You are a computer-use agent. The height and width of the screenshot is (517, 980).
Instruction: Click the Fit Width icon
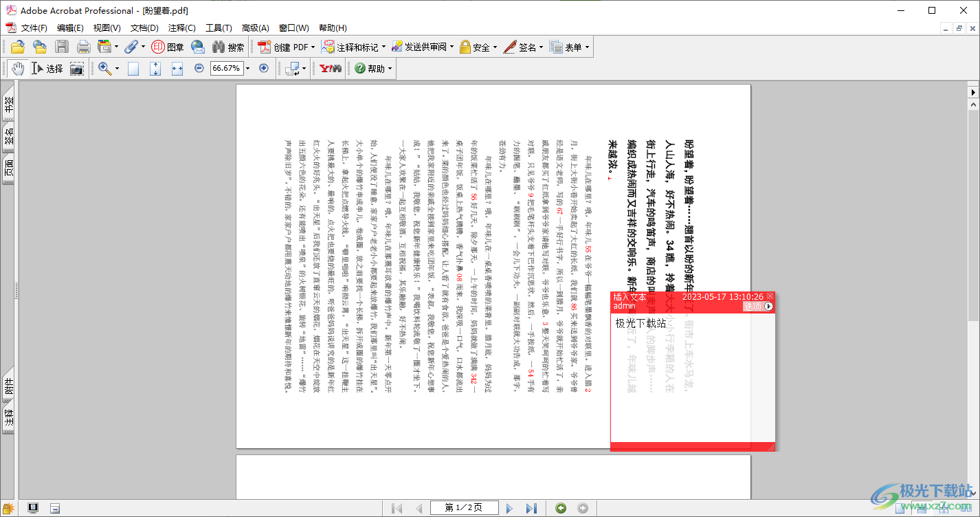177,69
